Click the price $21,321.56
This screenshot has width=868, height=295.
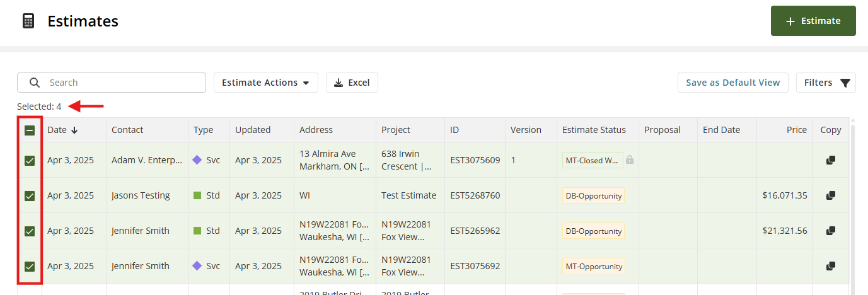785,231
